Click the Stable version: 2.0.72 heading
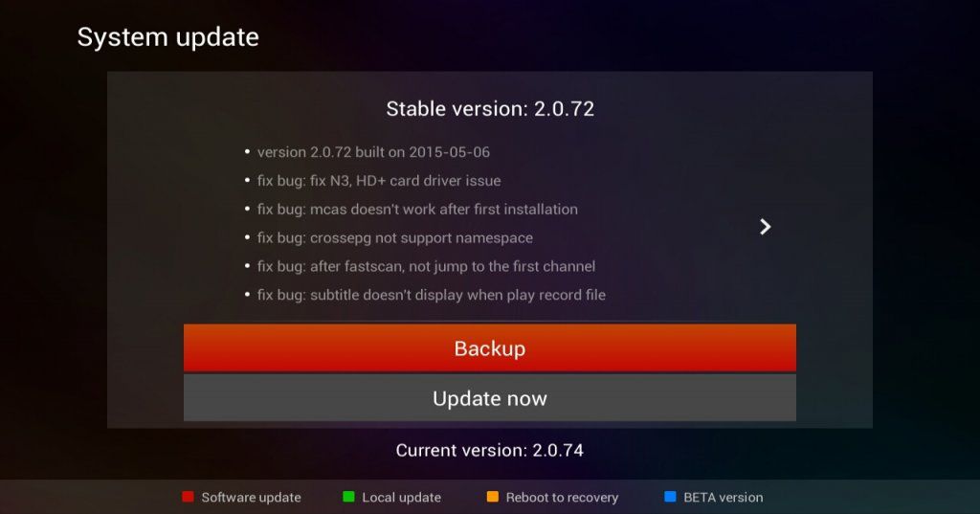The height and width of the screenshot is (514, 980). 490,109
